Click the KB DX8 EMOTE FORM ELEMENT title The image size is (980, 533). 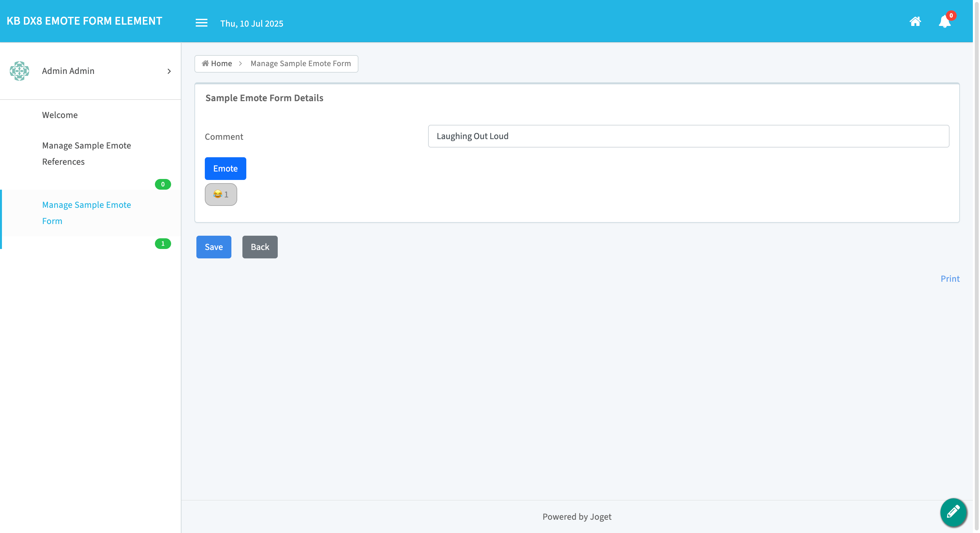click(x=85, y=21)
